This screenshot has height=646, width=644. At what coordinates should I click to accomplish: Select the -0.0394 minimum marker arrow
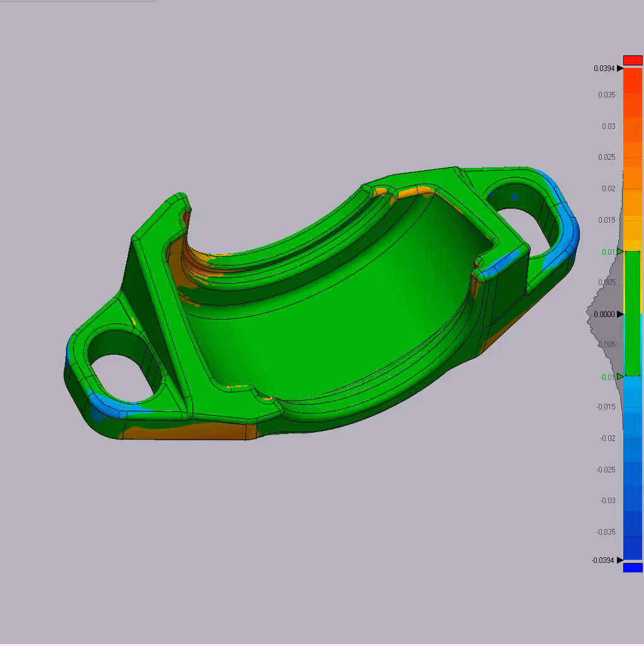point(619,560)
